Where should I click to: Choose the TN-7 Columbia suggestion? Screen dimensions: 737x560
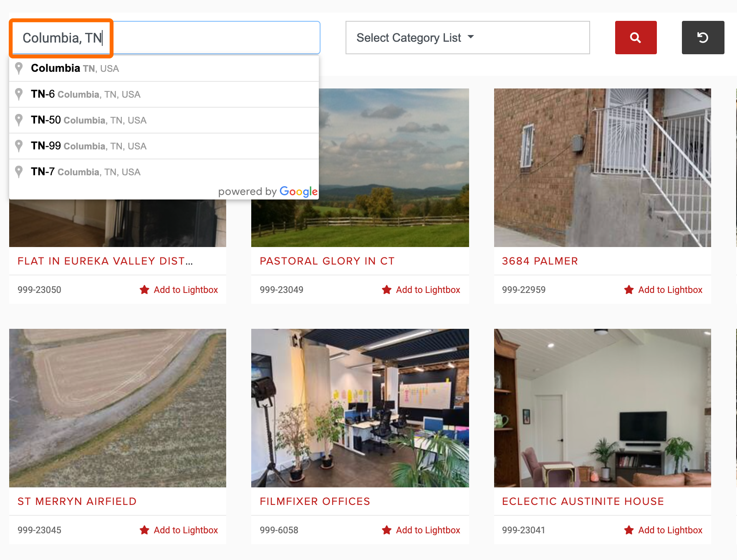pos(164,172)
